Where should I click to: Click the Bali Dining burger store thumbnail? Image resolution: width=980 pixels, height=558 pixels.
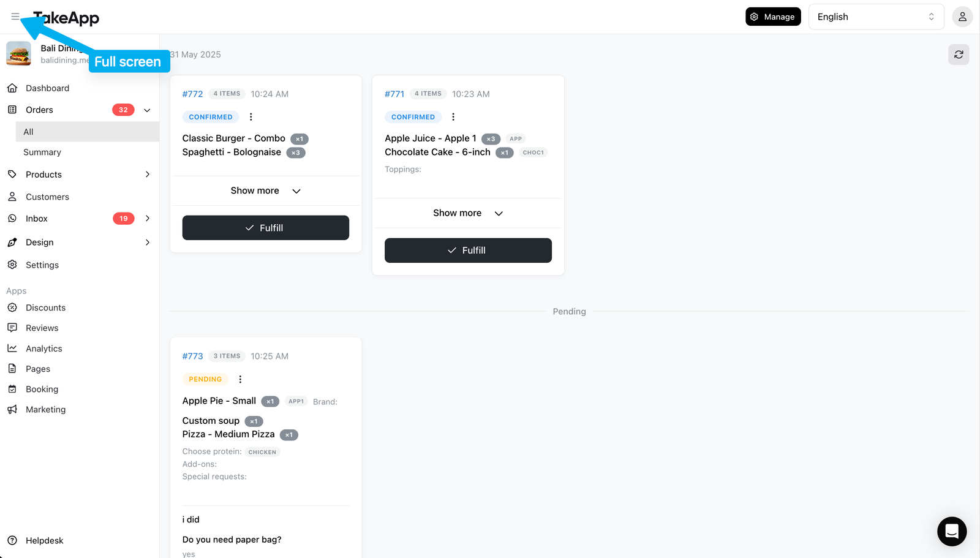[x=18, y=53]
